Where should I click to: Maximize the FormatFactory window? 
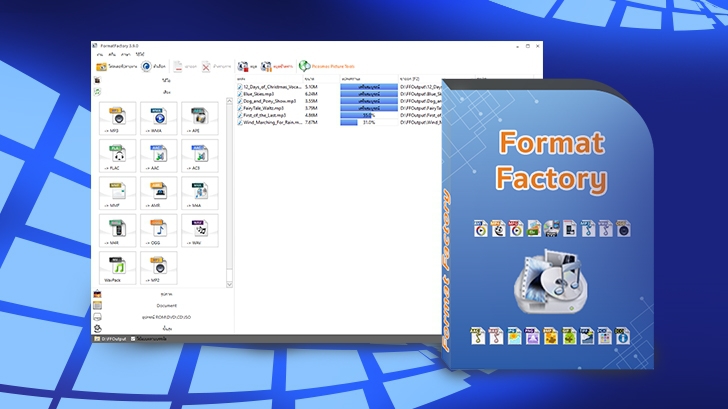(x=527, y=46)
